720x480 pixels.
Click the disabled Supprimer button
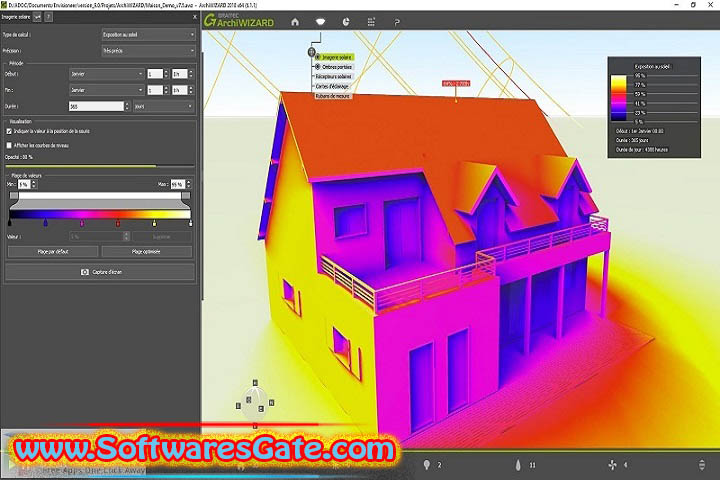pos(162,237)
